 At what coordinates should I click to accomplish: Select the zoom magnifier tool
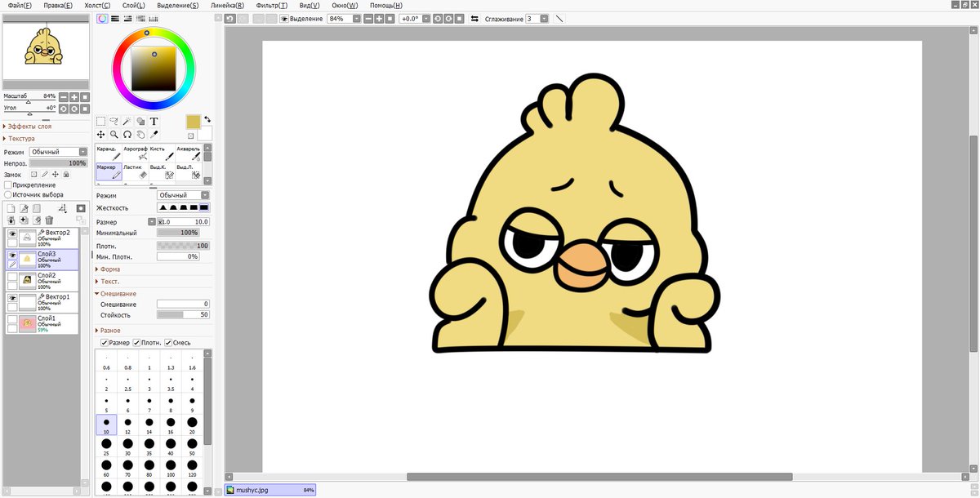pyautogui.click(x=114, y=135)
